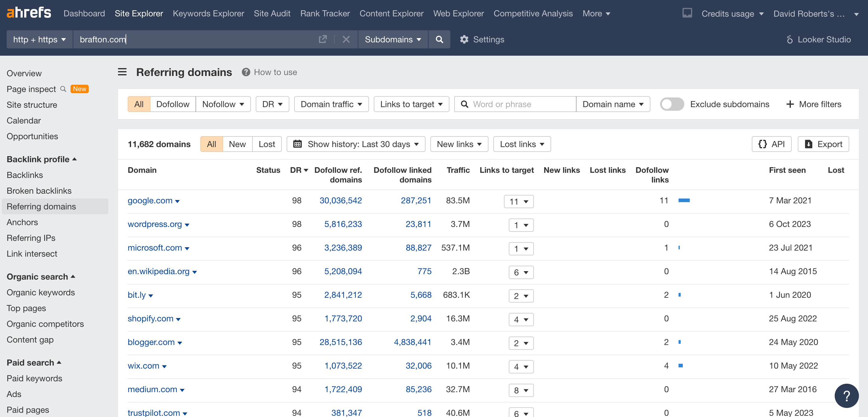
Task: Select the All link-type filter
Action: click(x=139, y=104)
